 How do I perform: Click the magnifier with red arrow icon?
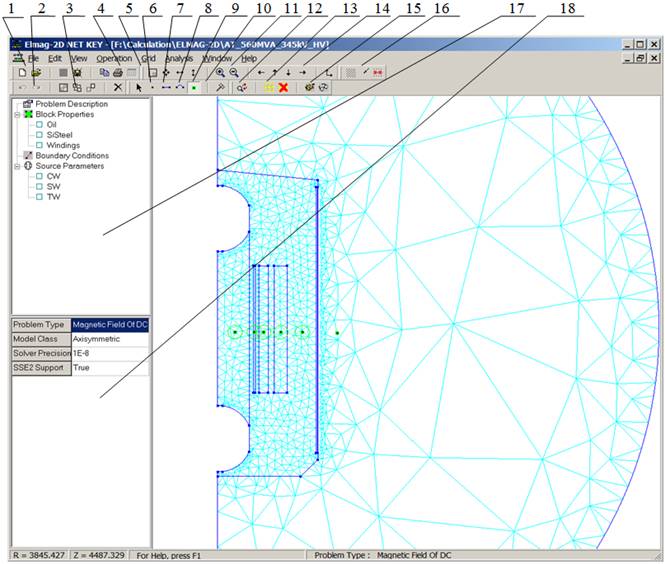(242, 87)
